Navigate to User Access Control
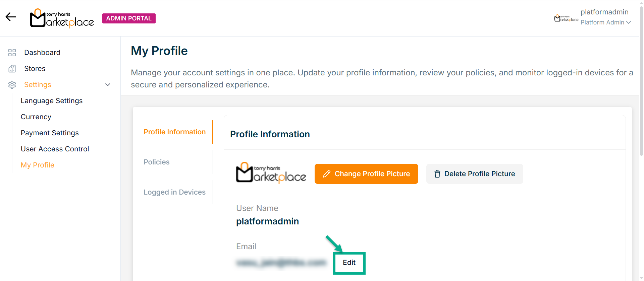The width and height of the screenshot is (644, 281). pyautogui.click(x=55, y=149)
